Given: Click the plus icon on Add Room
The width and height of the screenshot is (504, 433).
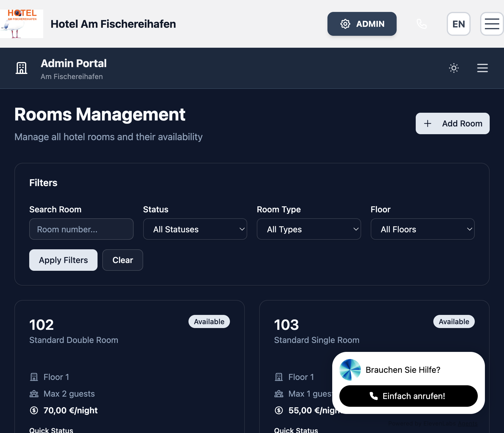Looking at the screenshot, I should pyautogui.click(x=428, y=123).
